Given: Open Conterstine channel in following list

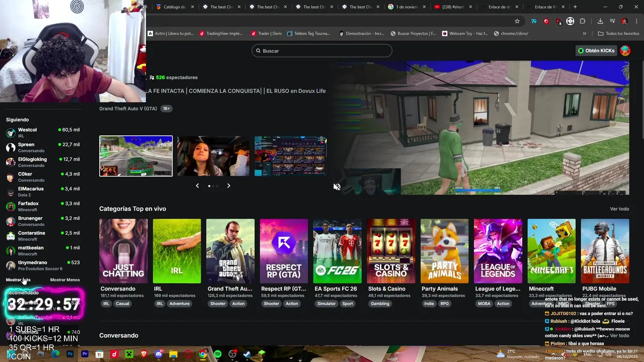Looking at the screenshot, I should 43,236.
